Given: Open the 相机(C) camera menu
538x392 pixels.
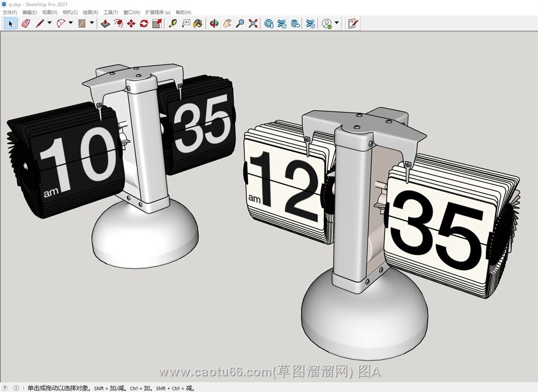Looking at the screenshot, I should tap(70, 12).
